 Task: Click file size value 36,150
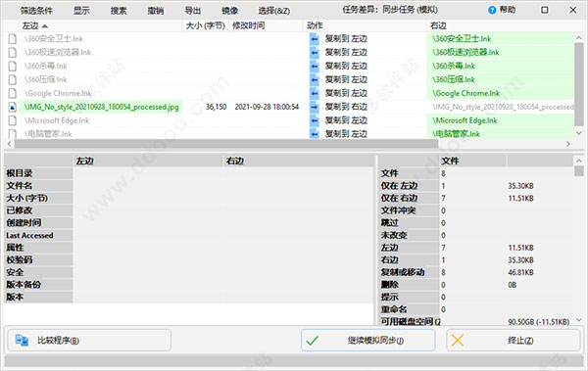tap(216, 107)
